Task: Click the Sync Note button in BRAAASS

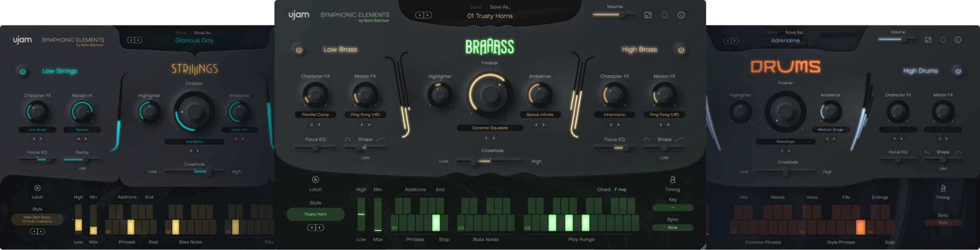Action: 673,228
